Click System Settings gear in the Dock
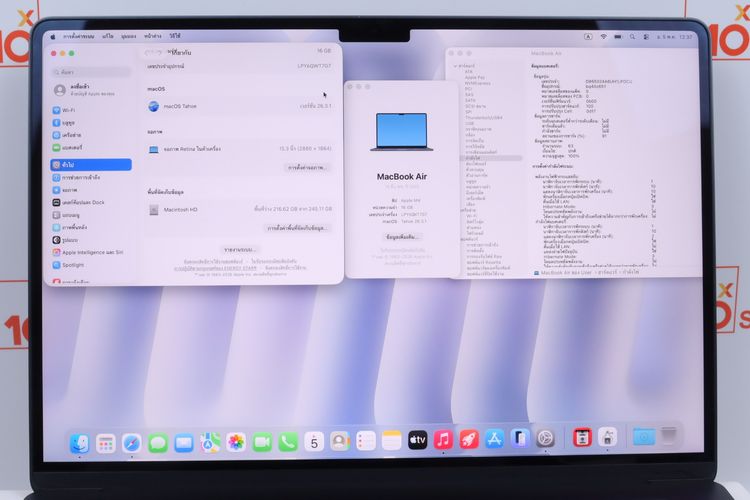The image size is (750, 500). pos(545,437)
